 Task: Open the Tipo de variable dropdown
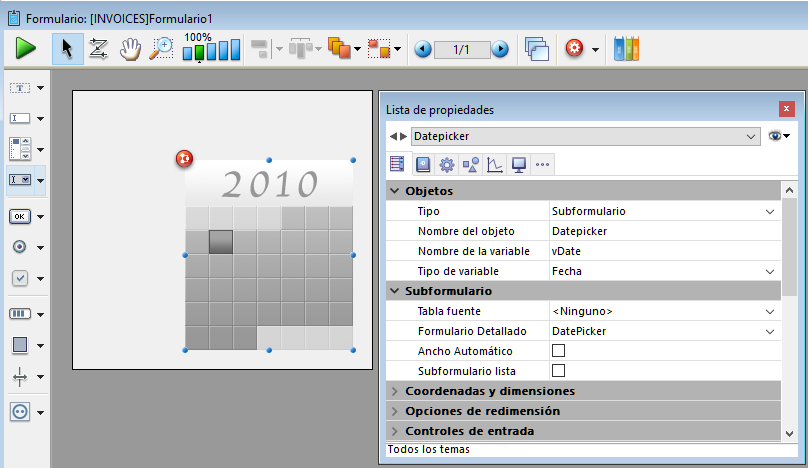coord(770,271)
